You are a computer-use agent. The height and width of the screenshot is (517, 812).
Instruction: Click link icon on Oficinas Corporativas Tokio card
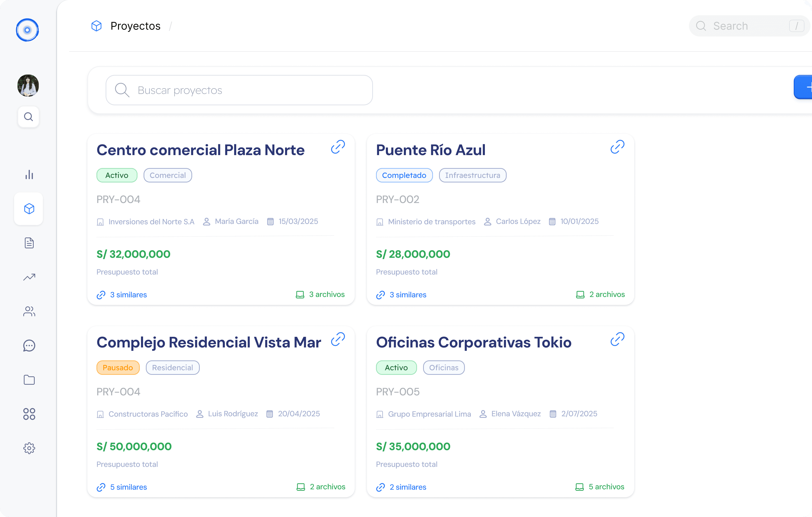[617, 339]
